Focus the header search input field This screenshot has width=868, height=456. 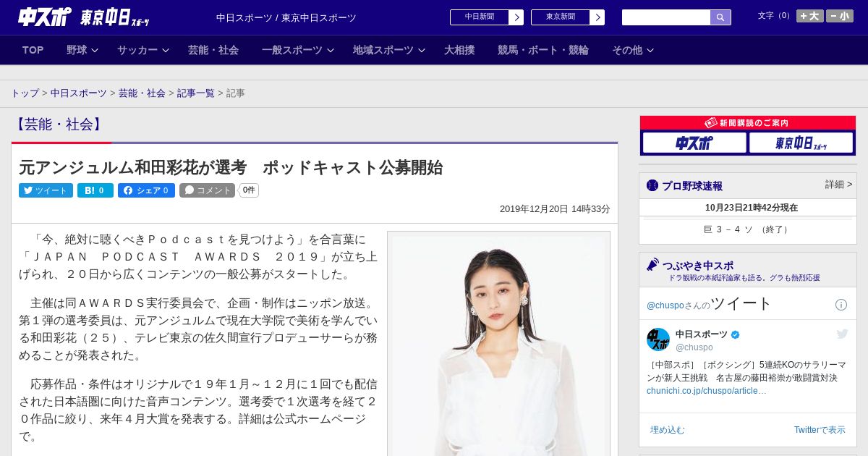coord(666,17)
